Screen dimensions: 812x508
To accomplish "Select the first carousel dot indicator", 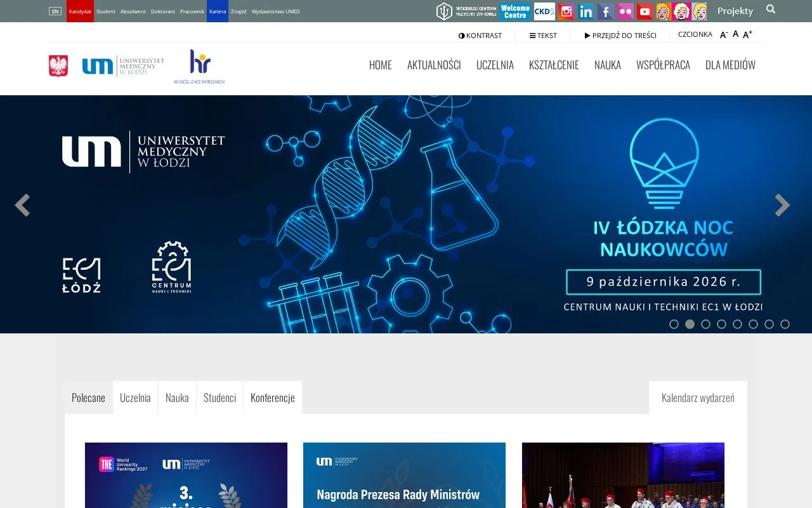I will (x=674, y=324).
